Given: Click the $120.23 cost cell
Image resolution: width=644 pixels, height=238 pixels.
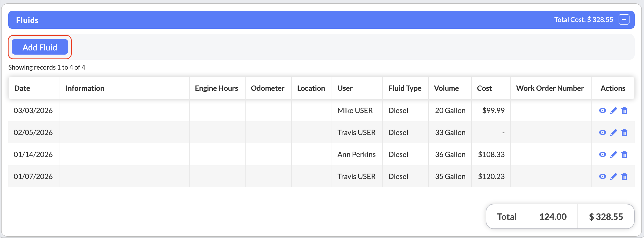Looking at the screenshot, I should click(x=491, y=176).
